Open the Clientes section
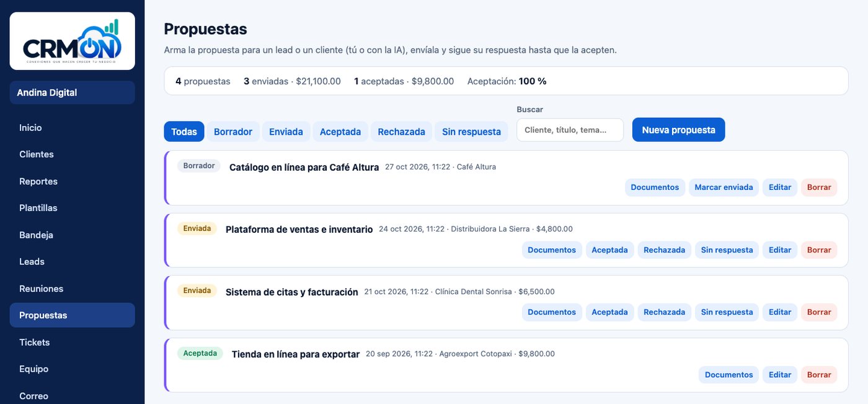This screenshot has width=868, height=404. [x=72, y=154]
